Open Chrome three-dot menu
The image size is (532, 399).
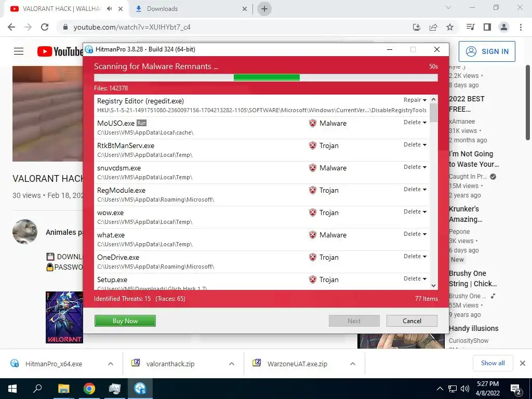[521, 27]
